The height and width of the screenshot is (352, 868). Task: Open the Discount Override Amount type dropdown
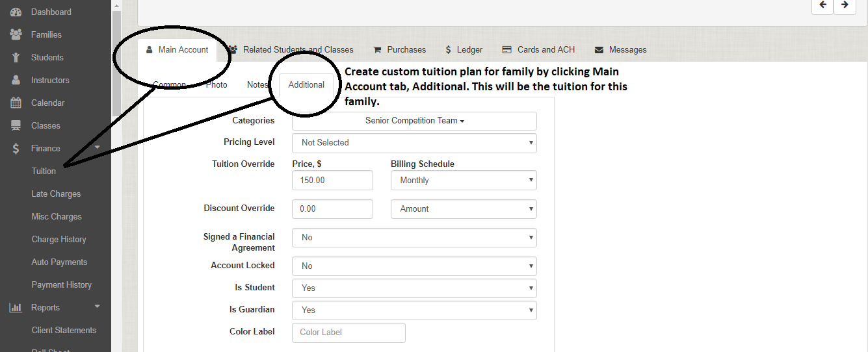click(464, 208)
